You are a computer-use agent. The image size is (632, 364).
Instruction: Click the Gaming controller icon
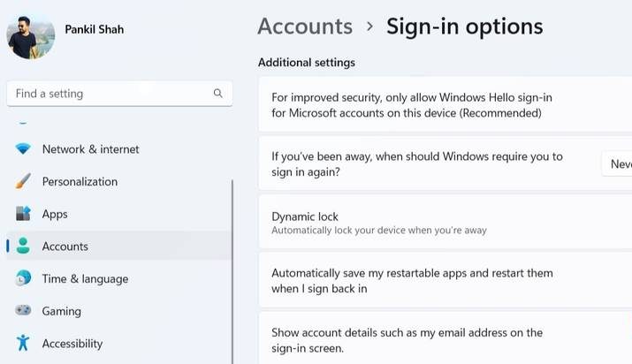pyautogui.click(x=23, y=310)
